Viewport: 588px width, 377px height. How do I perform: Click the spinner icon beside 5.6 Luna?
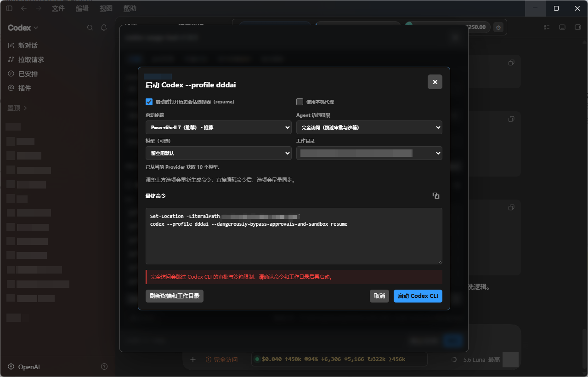pyautogui.click(x=455, y=360)
